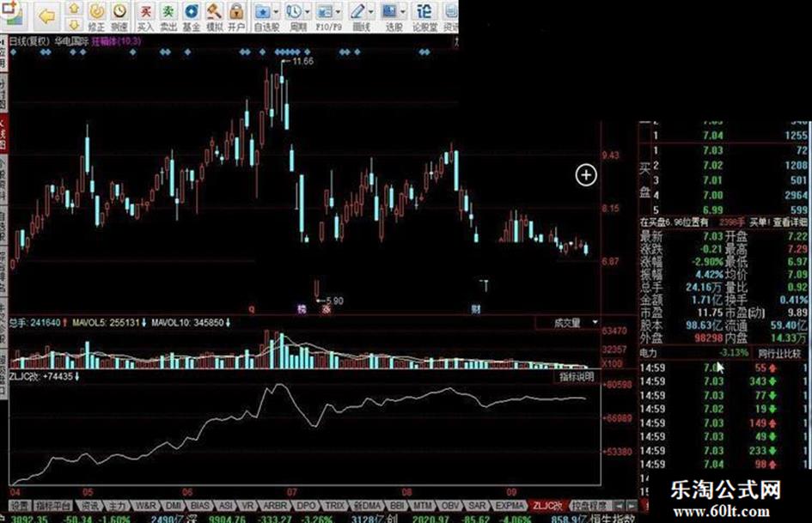Click the right scroll arrow for indicator tabs
Viewport: 812px width, 523px height.
point(632,505)
